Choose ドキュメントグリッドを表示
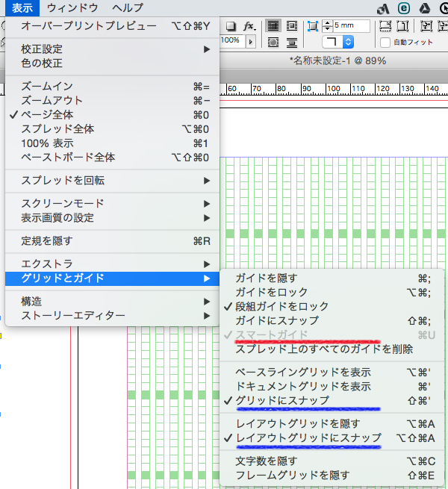 (x=332, y=387)
